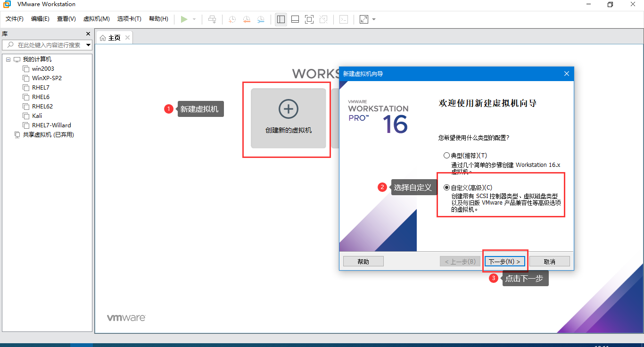The width and height of the screenshot is (644, 347).
Task: Open the 文件(F) menu
Action: click(x=15, y=19)
